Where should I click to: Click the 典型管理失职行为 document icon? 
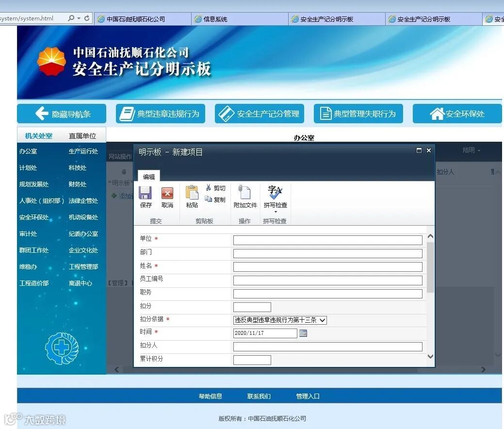pos(325,114)
